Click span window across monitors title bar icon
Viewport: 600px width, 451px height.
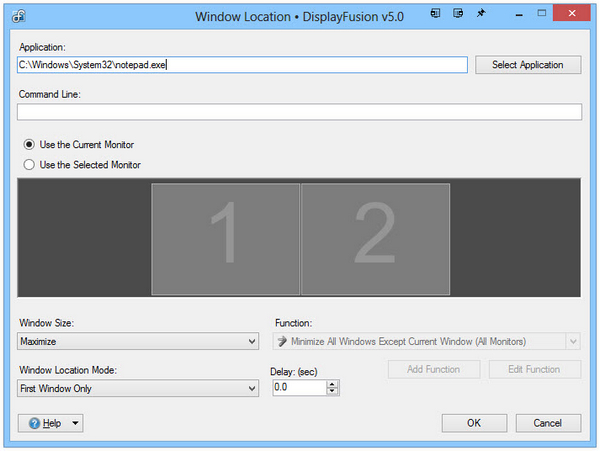tap(458, 13)
